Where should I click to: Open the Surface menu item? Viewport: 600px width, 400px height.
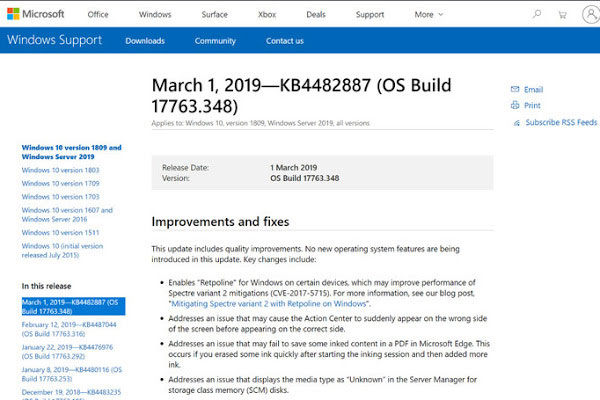click(215, 15)
